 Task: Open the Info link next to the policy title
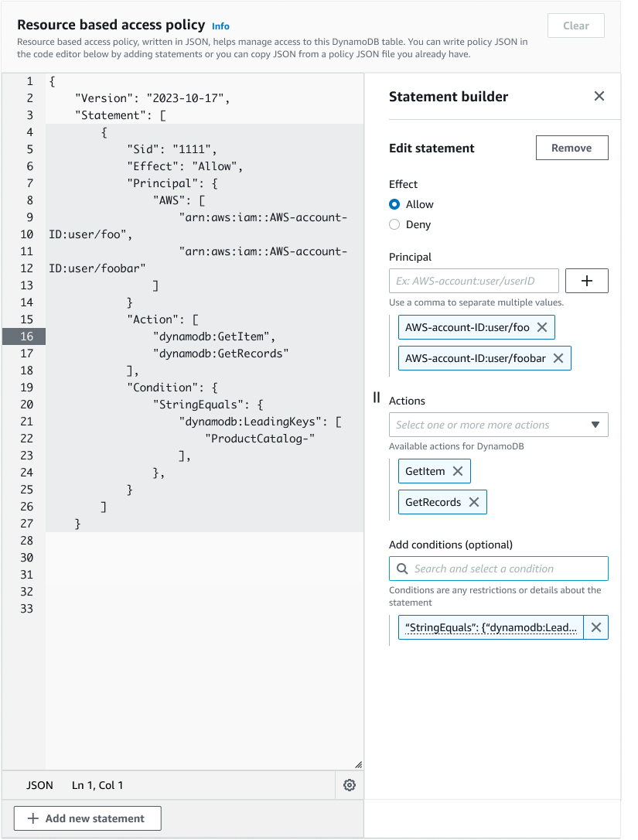pos(220,26)
